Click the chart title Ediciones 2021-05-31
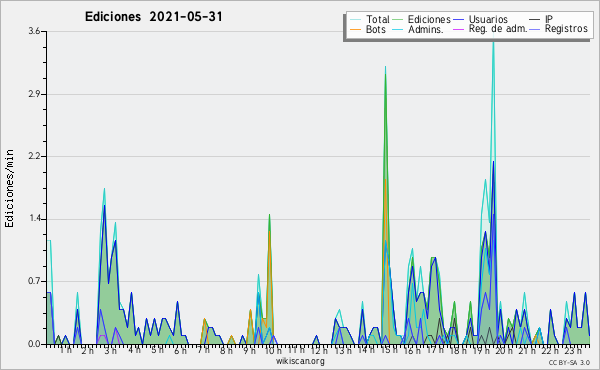Screen dimensions: 600x370 (153, 17)
